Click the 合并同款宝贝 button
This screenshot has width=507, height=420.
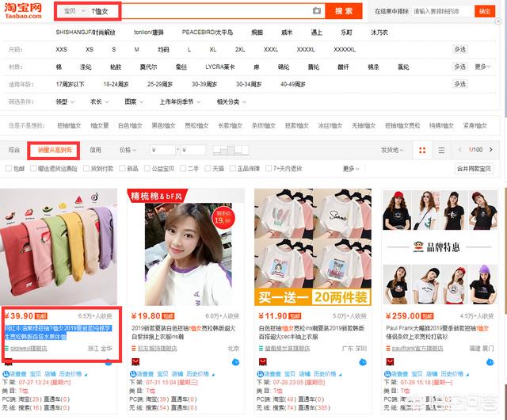(x=474, y=169)
